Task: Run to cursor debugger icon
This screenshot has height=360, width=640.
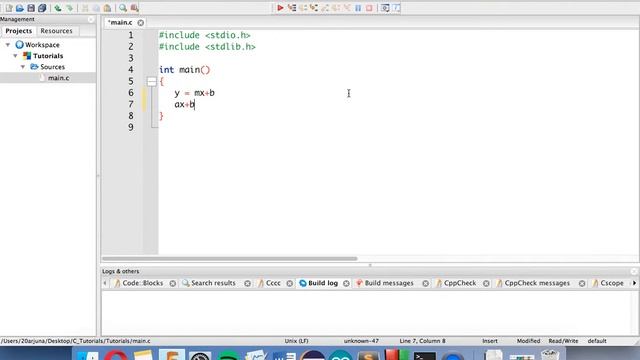Action: point(291,8)
